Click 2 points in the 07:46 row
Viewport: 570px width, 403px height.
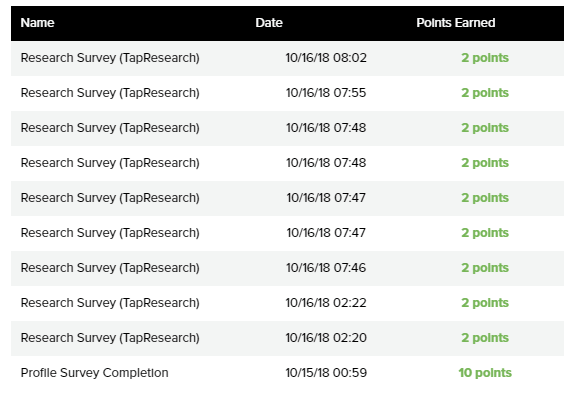[485, 268]
